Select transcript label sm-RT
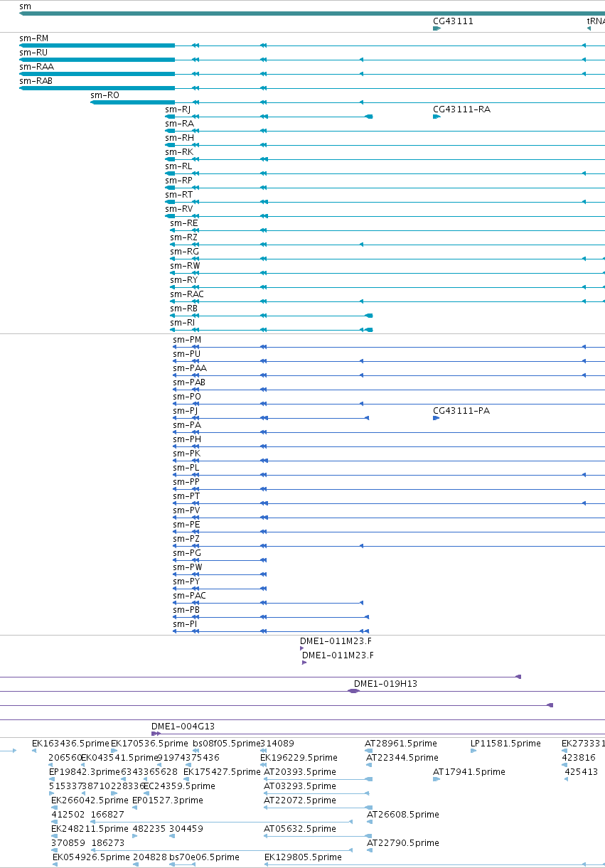The width and height of the screenshot is (605, 868). pos(178,195)
